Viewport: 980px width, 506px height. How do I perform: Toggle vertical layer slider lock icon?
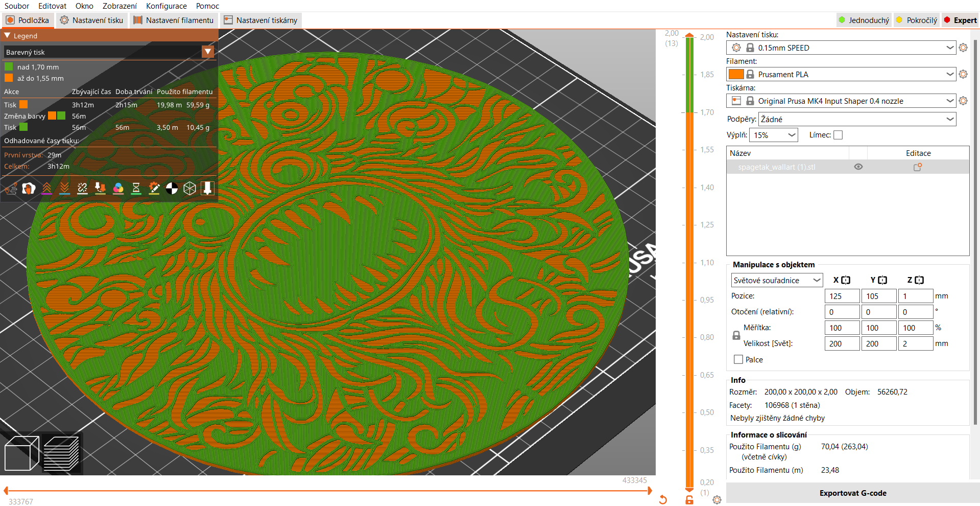click(689, 500)
